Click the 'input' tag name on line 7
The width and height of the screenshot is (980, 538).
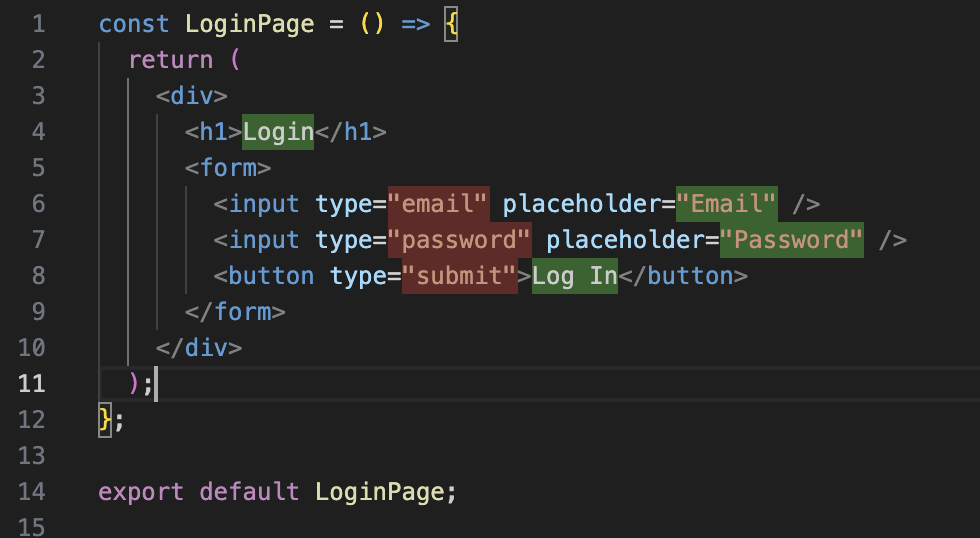pyautogui.click(x=264, y=240)
